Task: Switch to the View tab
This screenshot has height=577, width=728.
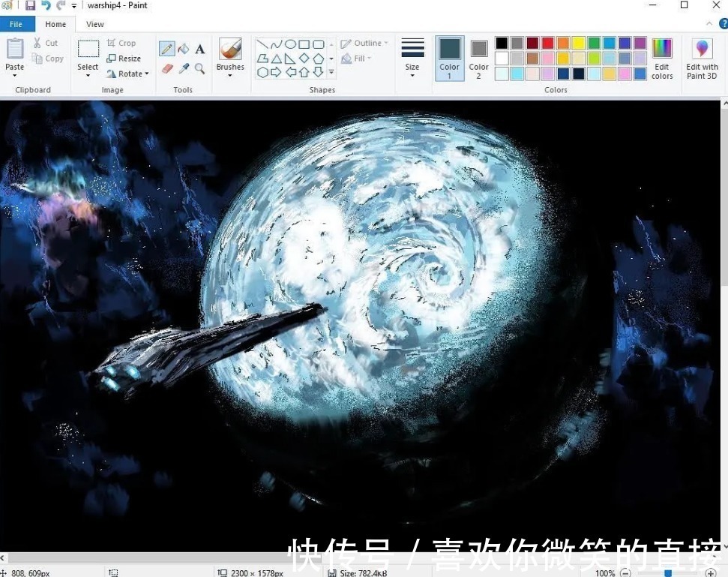Action: [94, 23]
